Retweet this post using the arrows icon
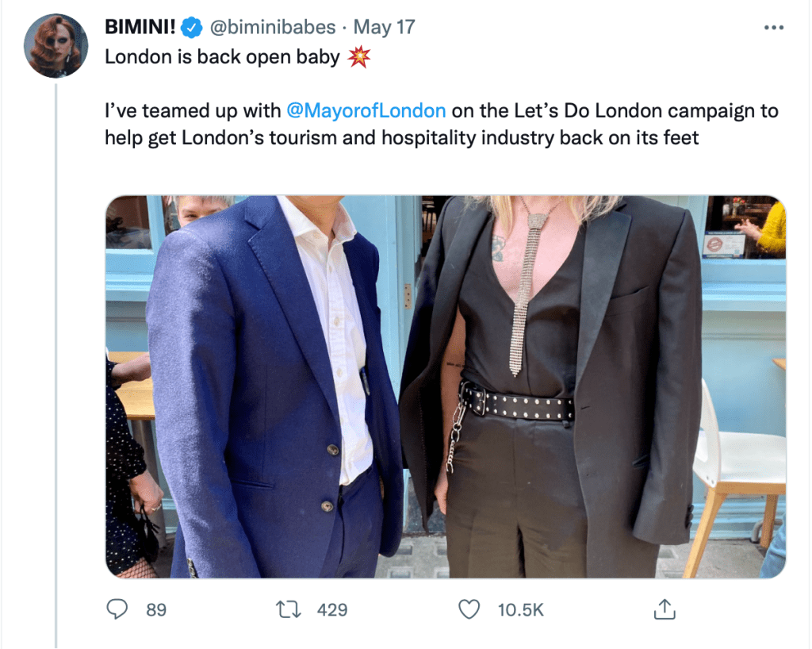This screenshot has width=812, height=649. coord(288,609)
